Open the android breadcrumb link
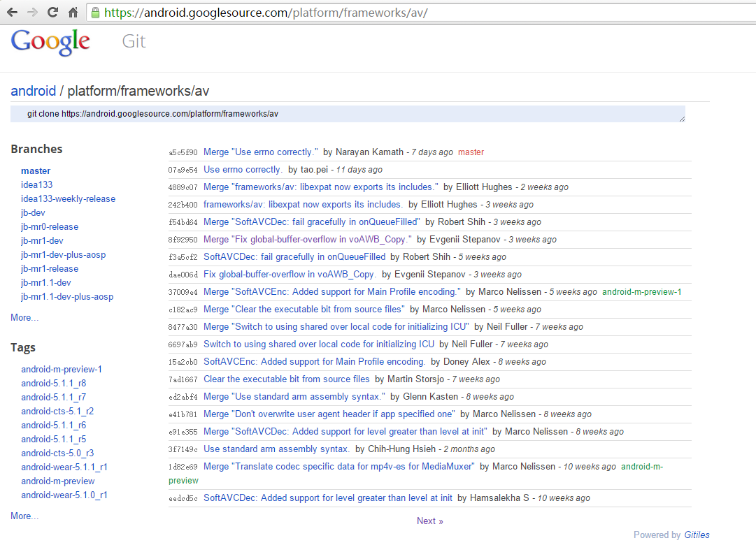 click(x=34, y=91)
